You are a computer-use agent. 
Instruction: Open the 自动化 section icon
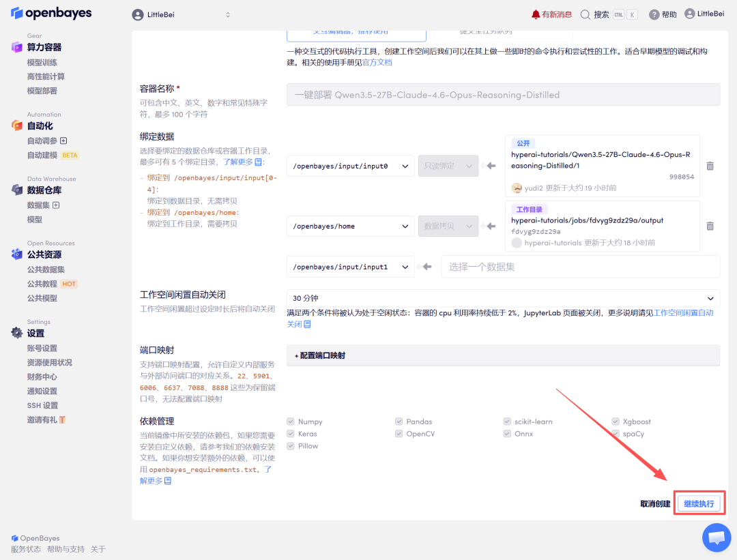(x=17, y=126)
